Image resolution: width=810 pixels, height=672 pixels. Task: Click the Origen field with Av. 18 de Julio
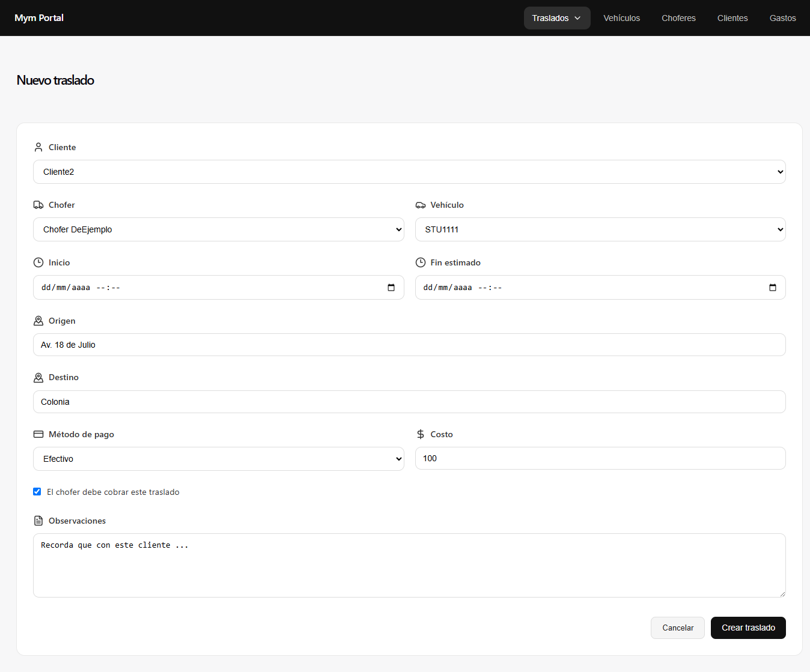click(x=409, y=345)
